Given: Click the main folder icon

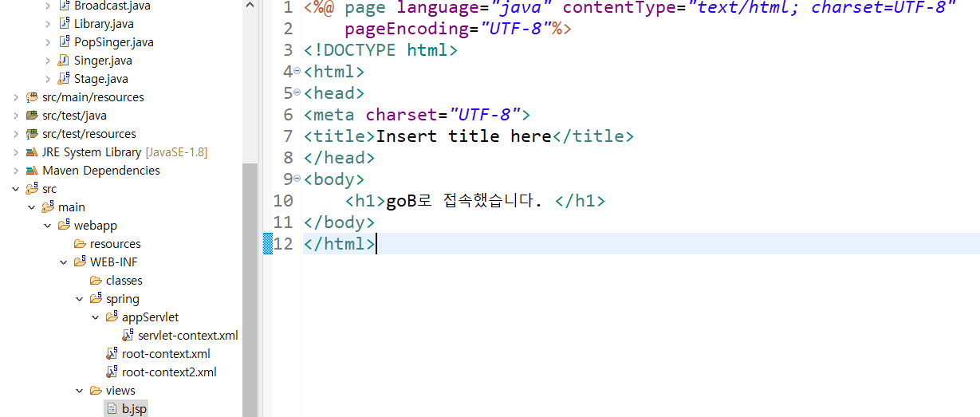Looking at the screenshot, I should pos(49,207).
